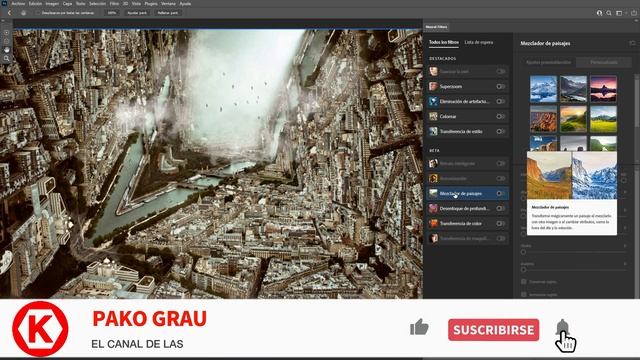The image size is (640, 360).
Task: Open the Archivo menu
Action: coord(18,3)
